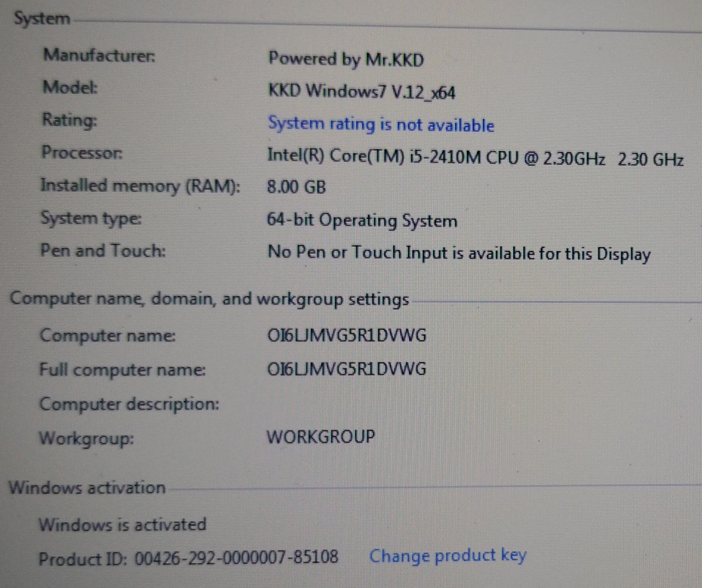Click the 'Installed memory (RAM):' label
The width and height of the screenshot is (702, 588).
(x=140, y=186)
